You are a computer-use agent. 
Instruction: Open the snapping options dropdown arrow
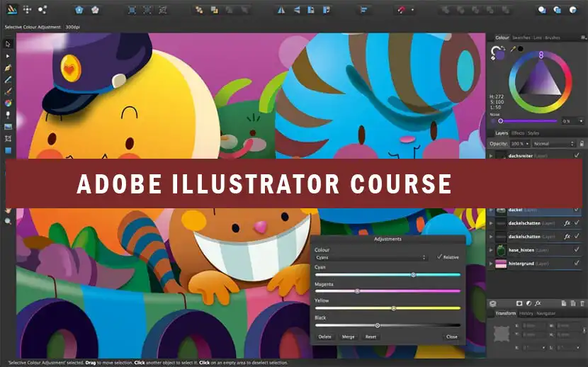[x=412, y=10]
